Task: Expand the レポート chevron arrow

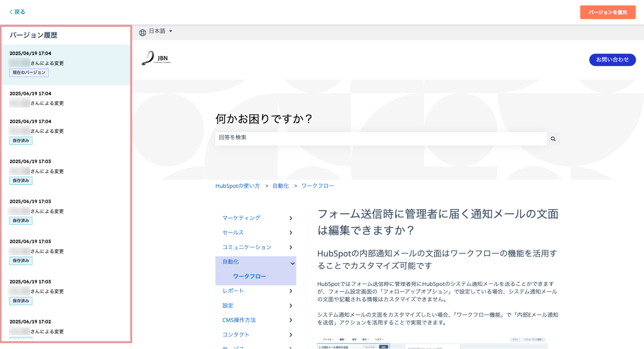Action: (291, 291)
